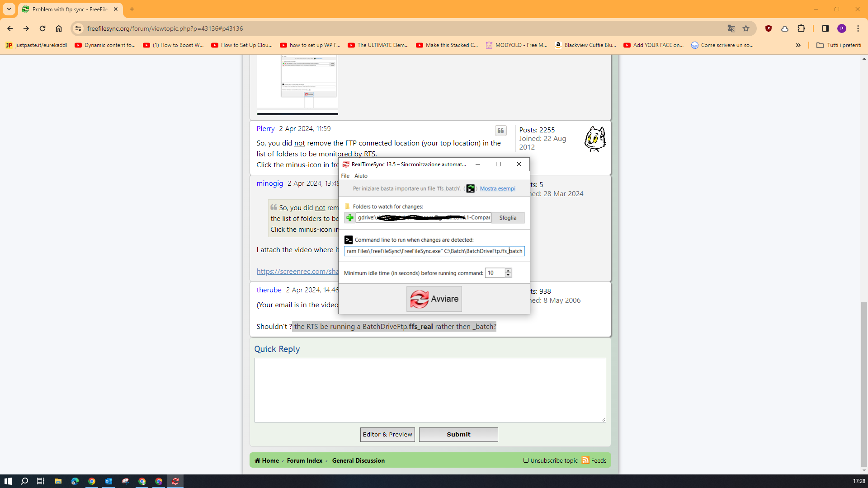Click the console icon beside Mostra esempi
This screenshot has height=488, width=868.
click(x=470, y=189)
